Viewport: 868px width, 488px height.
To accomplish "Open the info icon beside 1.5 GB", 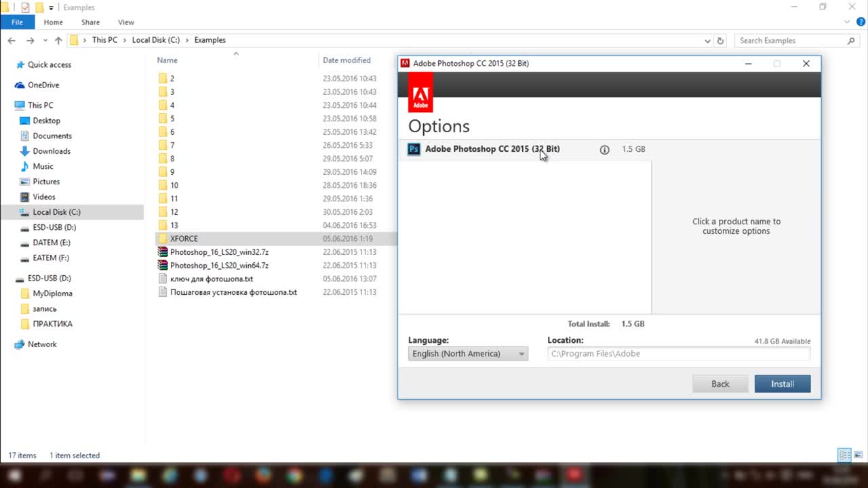I will (x=605, y=150).
